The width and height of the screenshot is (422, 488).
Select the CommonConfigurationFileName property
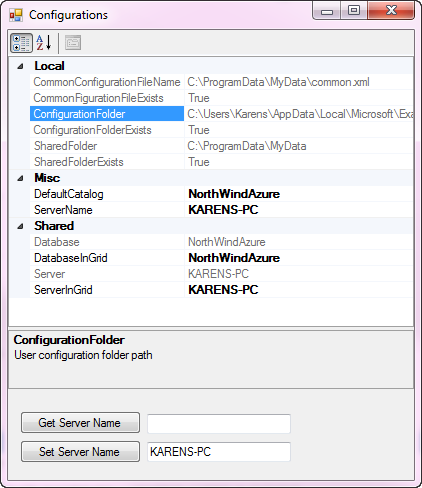pyautogui.click(x=107, y=82)
